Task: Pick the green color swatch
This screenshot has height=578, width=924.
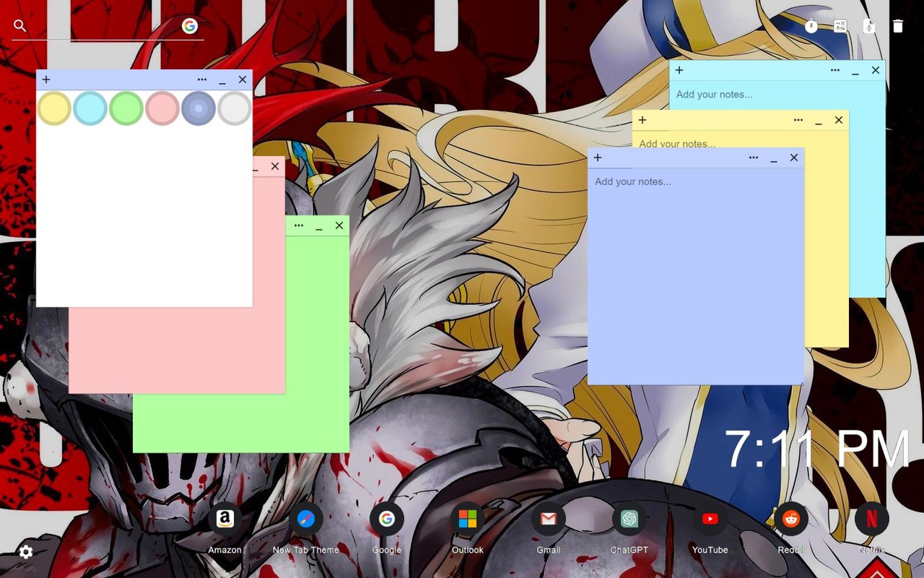Action: click(126, 108)
